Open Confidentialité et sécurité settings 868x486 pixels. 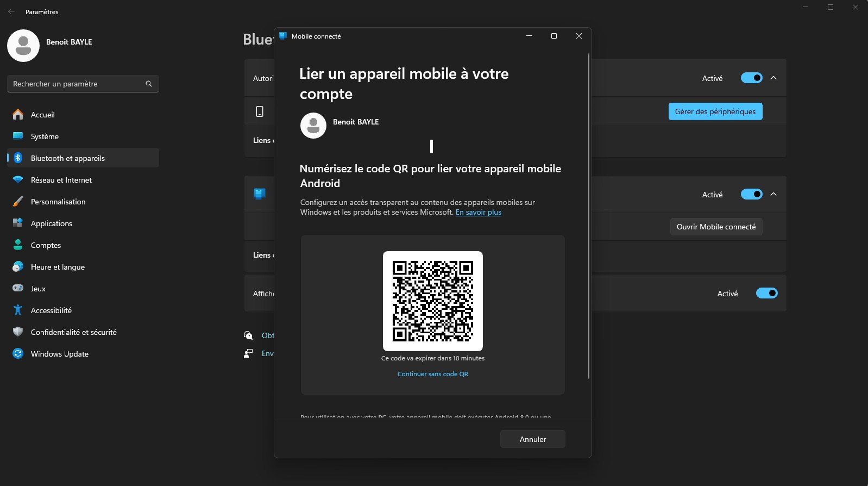tap(83, 332)
